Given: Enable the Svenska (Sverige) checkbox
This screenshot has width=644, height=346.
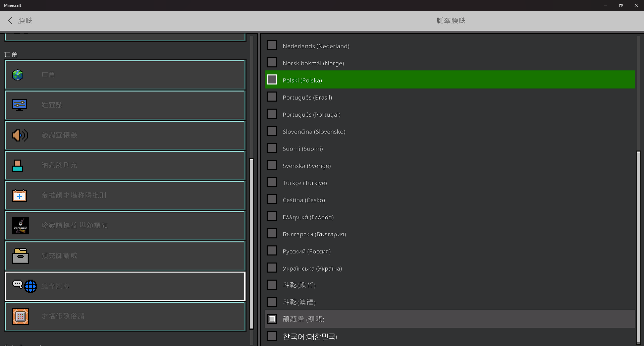Looking at the screenshot, I should (x=272, y=165).
